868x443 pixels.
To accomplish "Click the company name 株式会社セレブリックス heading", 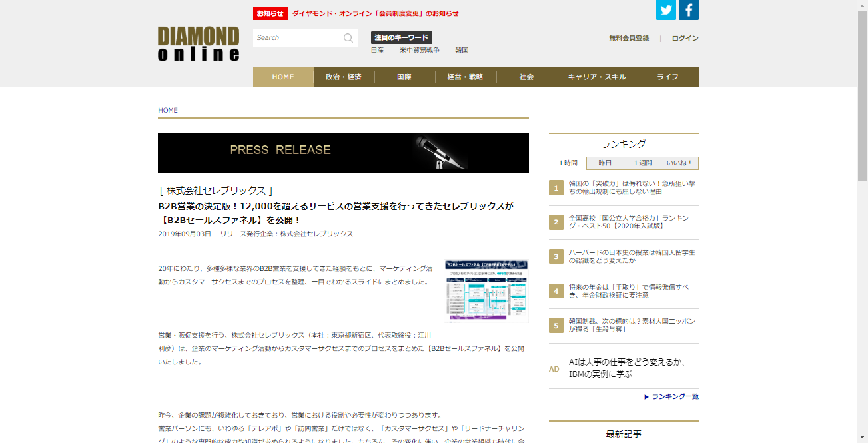I will point(216,191).
